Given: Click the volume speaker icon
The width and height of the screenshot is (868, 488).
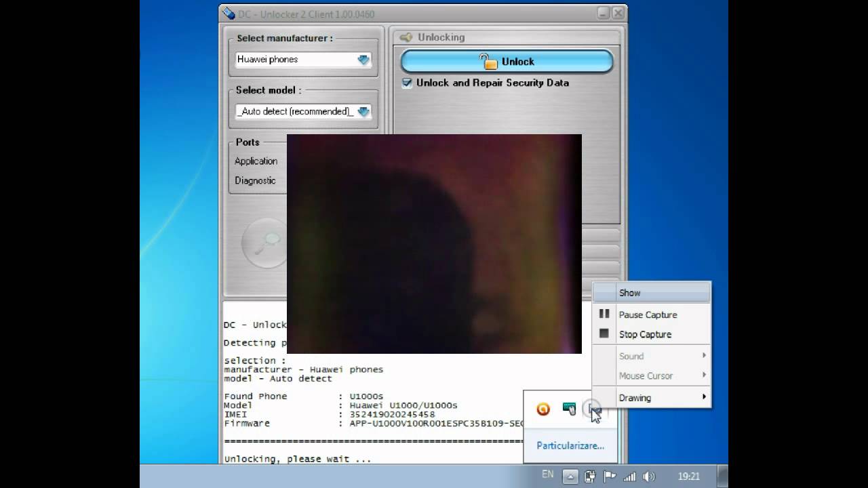Looking at the screenshot, I should [x=650, y=476].
